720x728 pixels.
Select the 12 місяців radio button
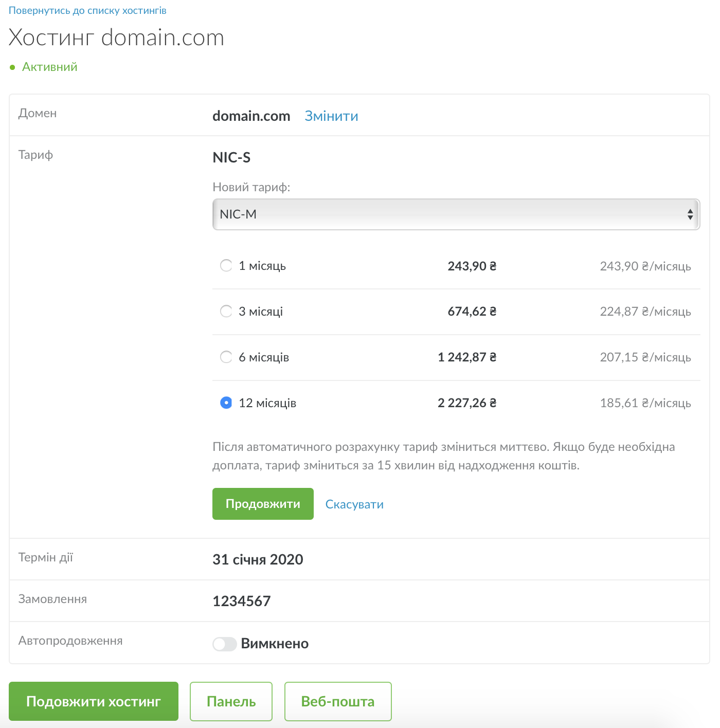pos(226,403)
